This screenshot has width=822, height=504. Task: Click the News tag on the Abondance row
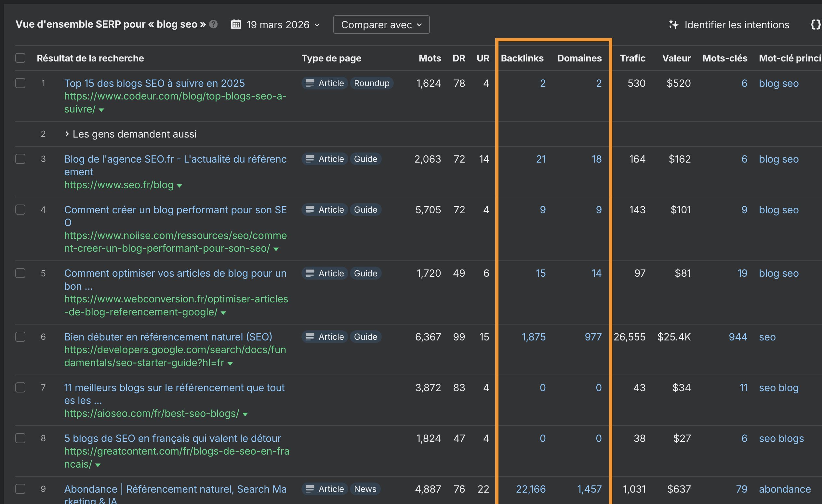365,489
